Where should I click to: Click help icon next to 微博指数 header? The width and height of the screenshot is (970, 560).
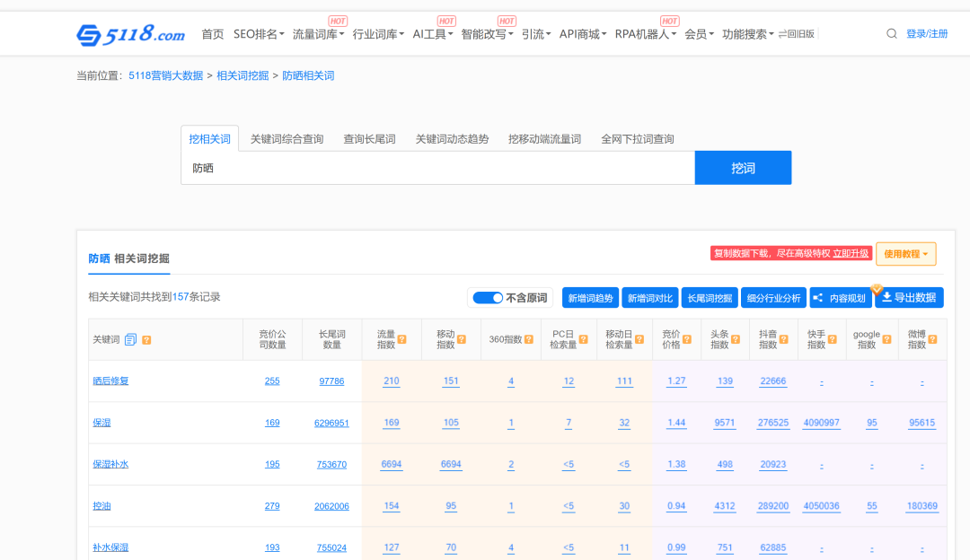tap(934, 339)
